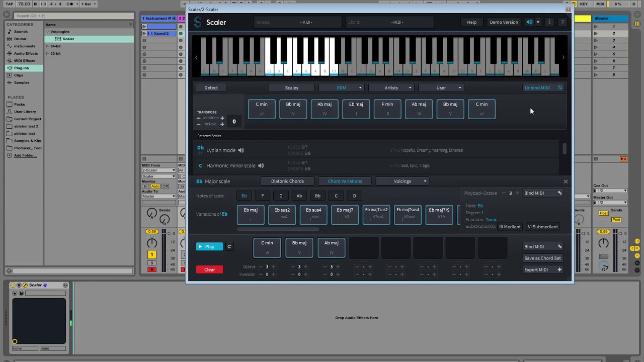This screenshot has width=644, height=362.
Task: Click the red Clear button
Action: [209, 269]
